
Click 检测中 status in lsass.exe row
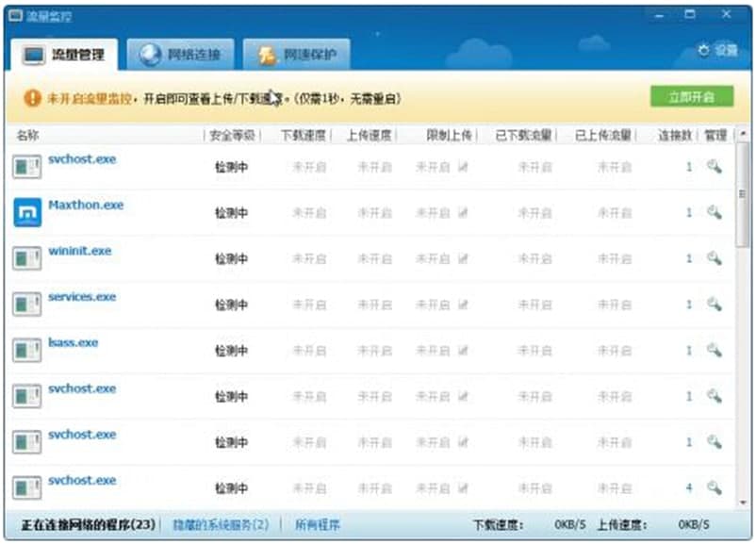[232, 351]
